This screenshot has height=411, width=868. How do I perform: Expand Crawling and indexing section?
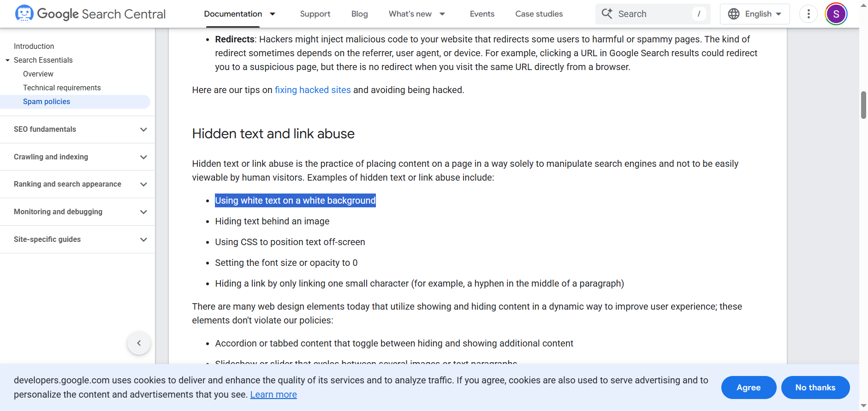[x=143, y=157]
